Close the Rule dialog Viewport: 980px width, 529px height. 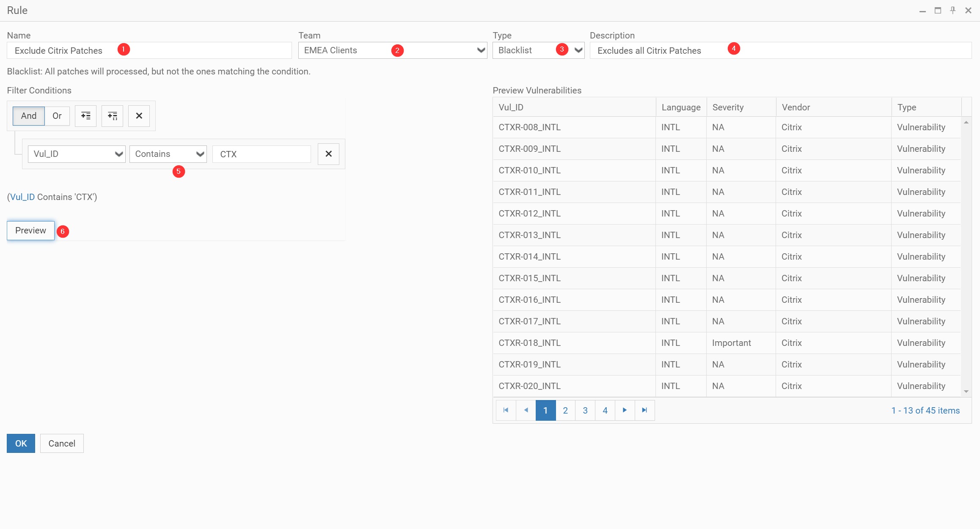click(x=968, y=11)
